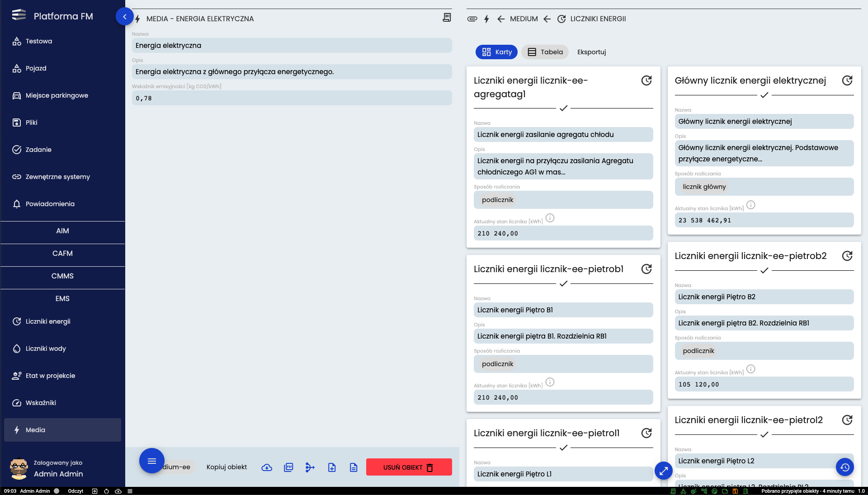Collapse the EMS section
The image size is (868, 495).
[x=62, y=299]
